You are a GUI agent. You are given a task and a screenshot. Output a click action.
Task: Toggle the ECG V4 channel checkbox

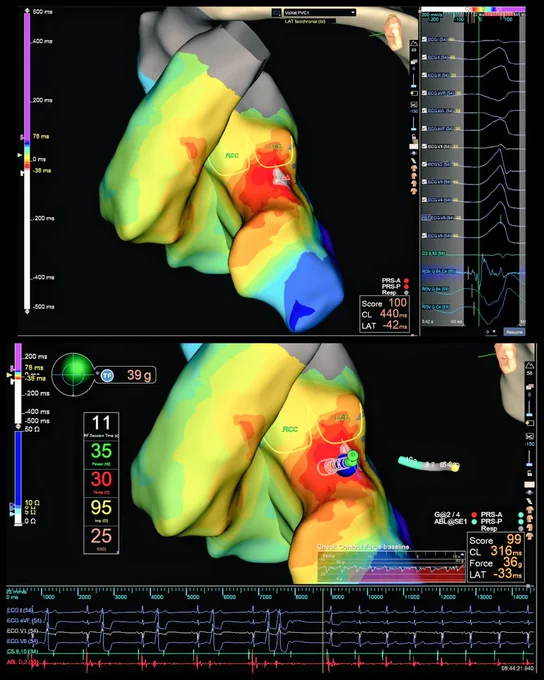[425, 199]
